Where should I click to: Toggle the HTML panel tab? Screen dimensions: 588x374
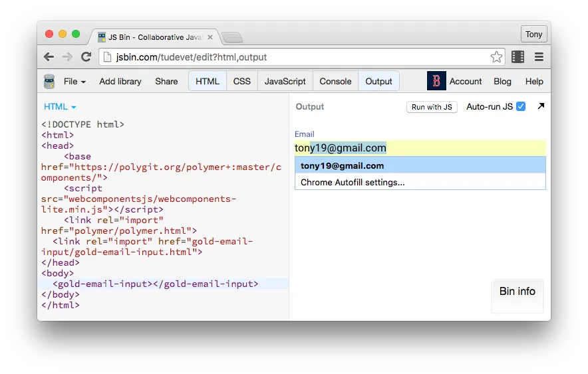coord(208,81)
